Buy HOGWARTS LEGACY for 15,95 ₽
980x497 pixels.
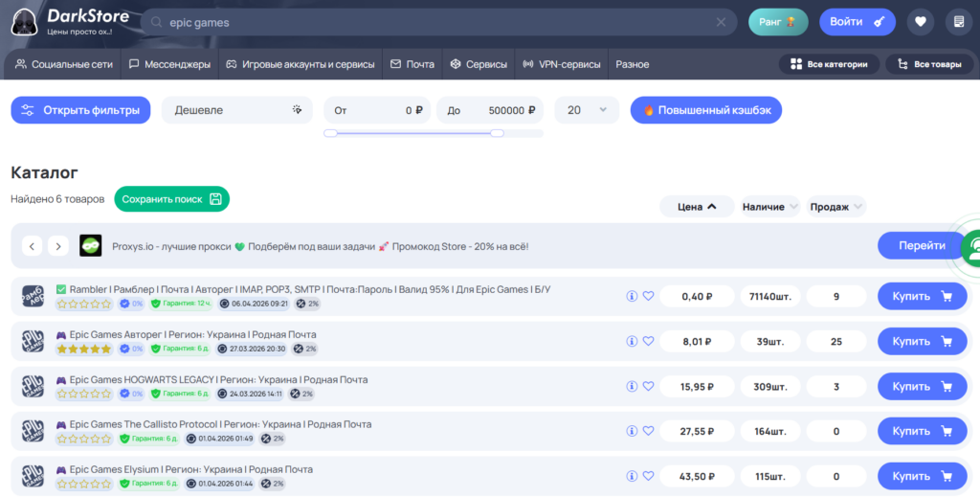point(922,386)
